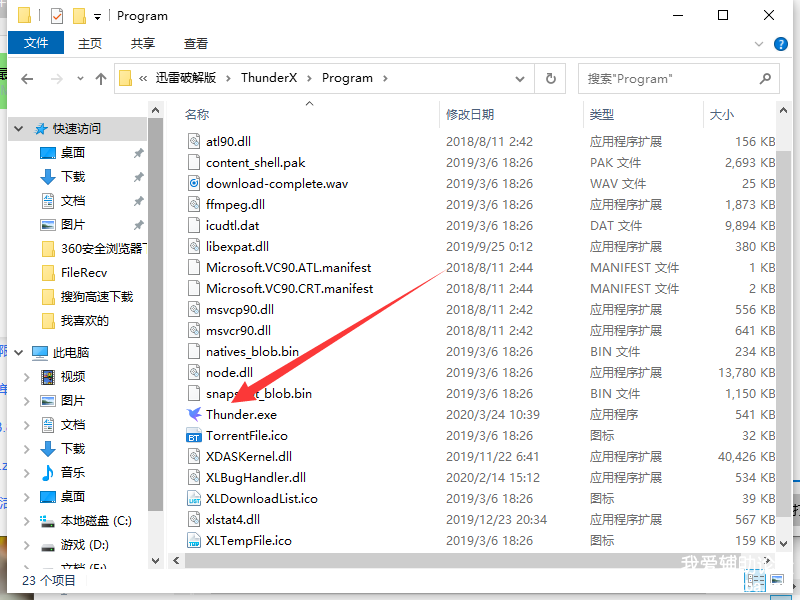Viewport: 800px width, 600px height.
Task: Collapse the Quick access tree node
Action: click(x=18, y=129)
